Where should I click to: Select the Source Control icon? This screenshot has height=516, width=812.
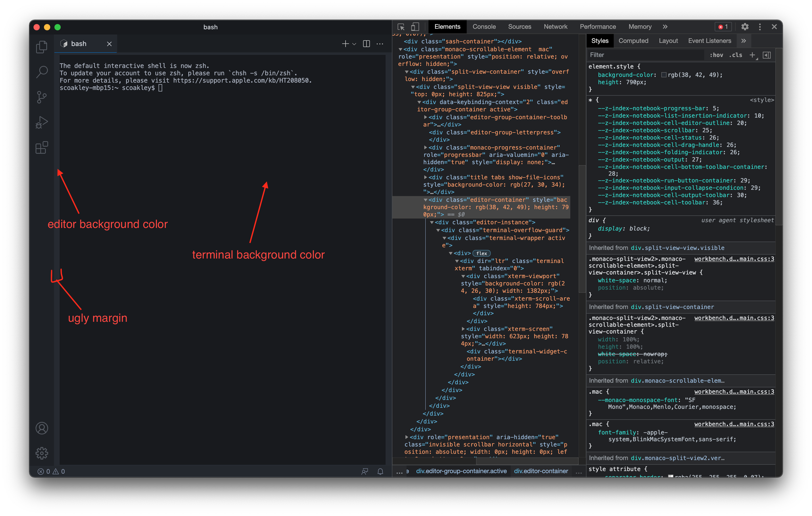pyautogui.click(x=42, y=97)
